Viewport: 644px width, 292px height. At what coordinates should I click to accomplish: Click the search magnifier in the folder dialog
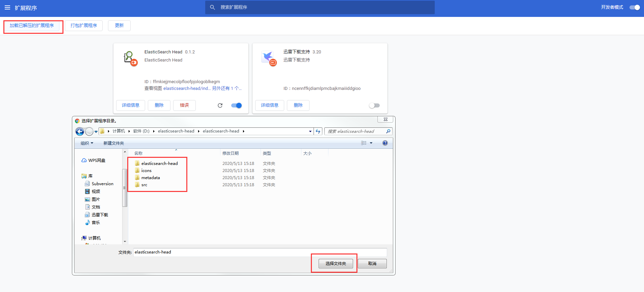coord(388,131)
